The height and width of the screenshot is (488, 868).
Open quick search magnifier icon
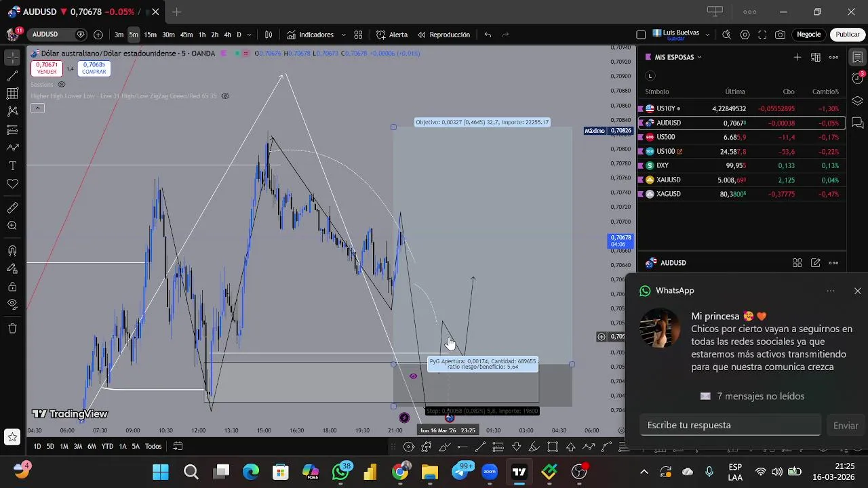point(726,35)
